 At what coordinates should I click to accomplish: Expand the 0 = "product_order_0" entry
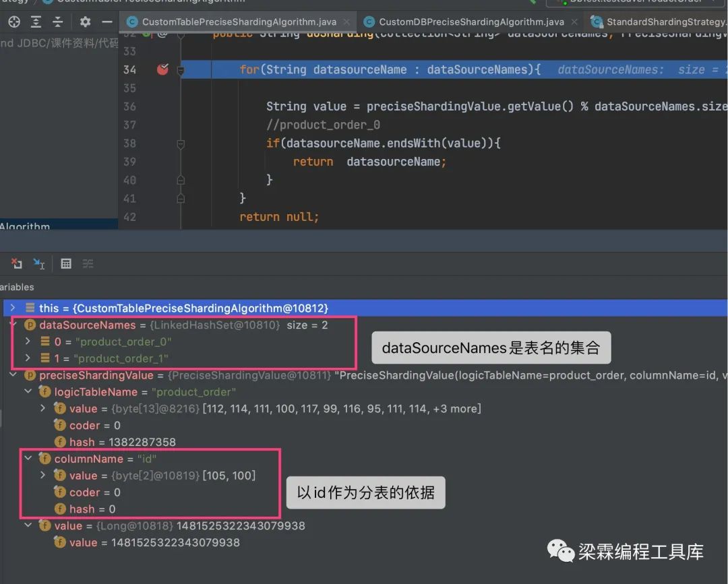point(28,342)
